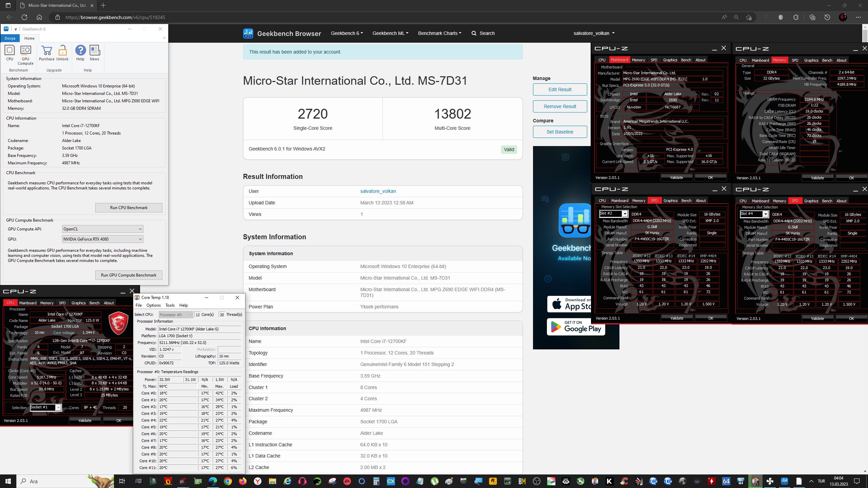Click the Run CPU Benchmark button
Viewport: 868px width, 488px height.
pyautogui.click(x=129, y=208)
